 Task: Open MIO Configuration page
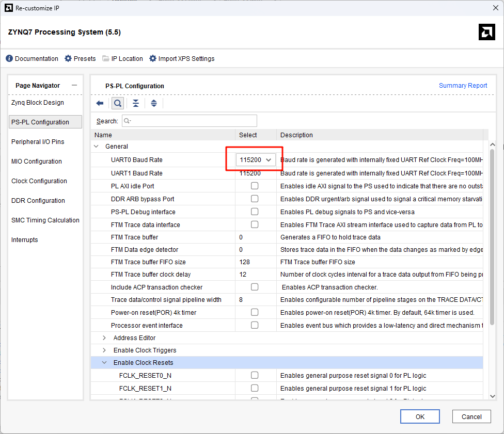37,161
